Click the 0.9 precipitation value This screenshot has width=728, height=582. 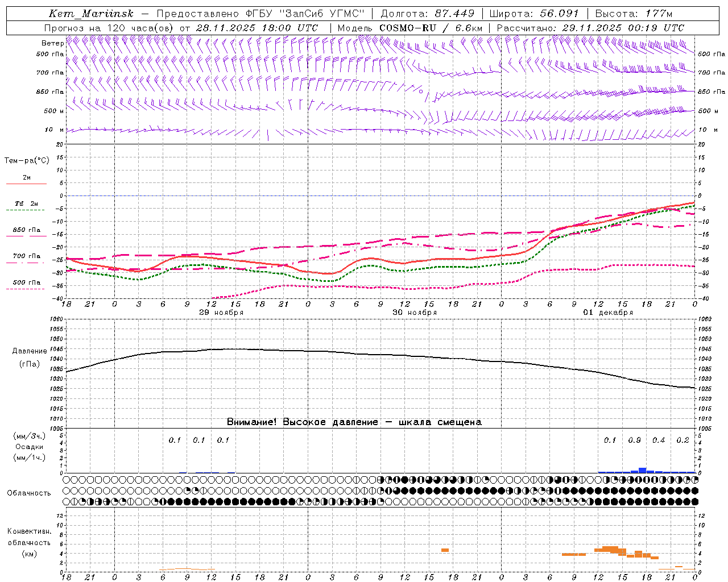634,440
